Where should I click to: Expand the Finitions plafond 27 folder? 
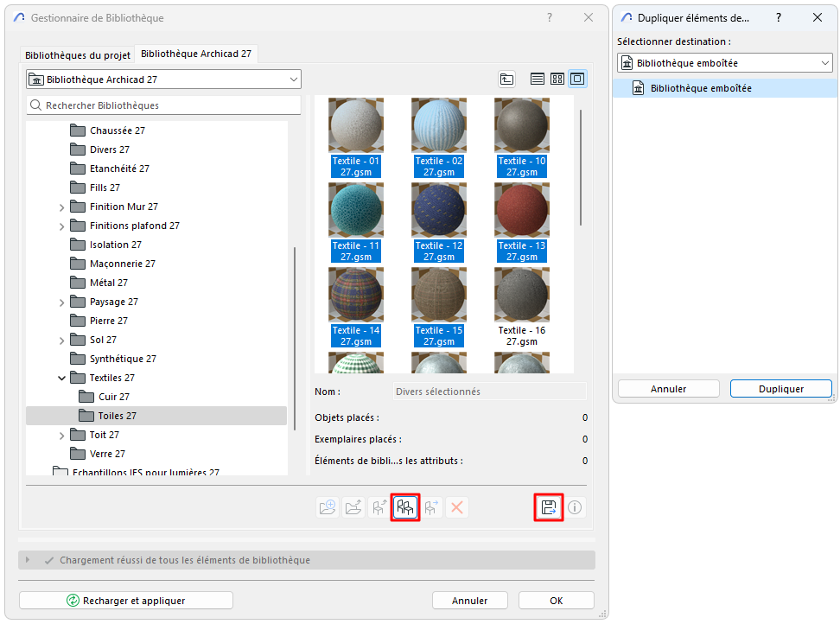[x=61, y=226]
